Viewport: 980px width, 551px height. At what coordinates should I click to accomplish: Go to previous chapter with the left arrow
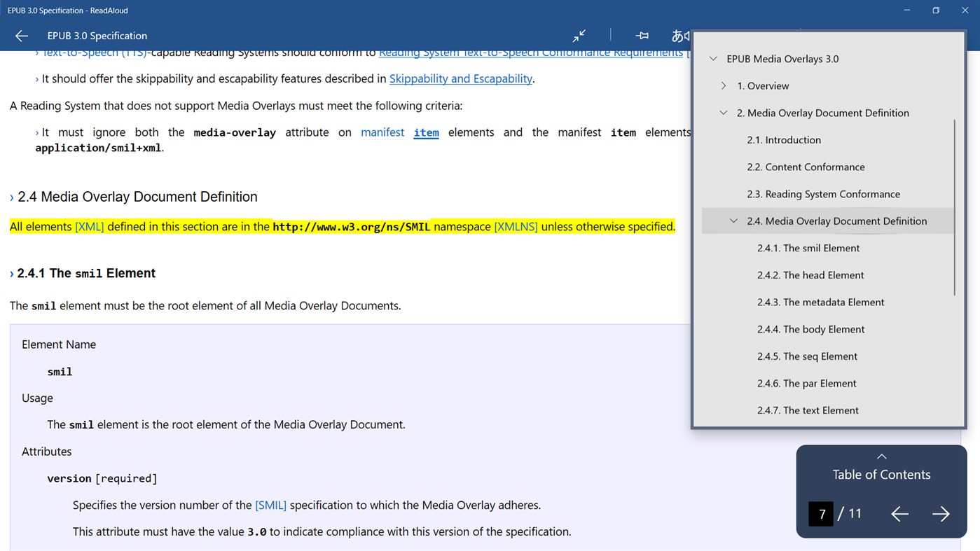[x=899, y=514]
